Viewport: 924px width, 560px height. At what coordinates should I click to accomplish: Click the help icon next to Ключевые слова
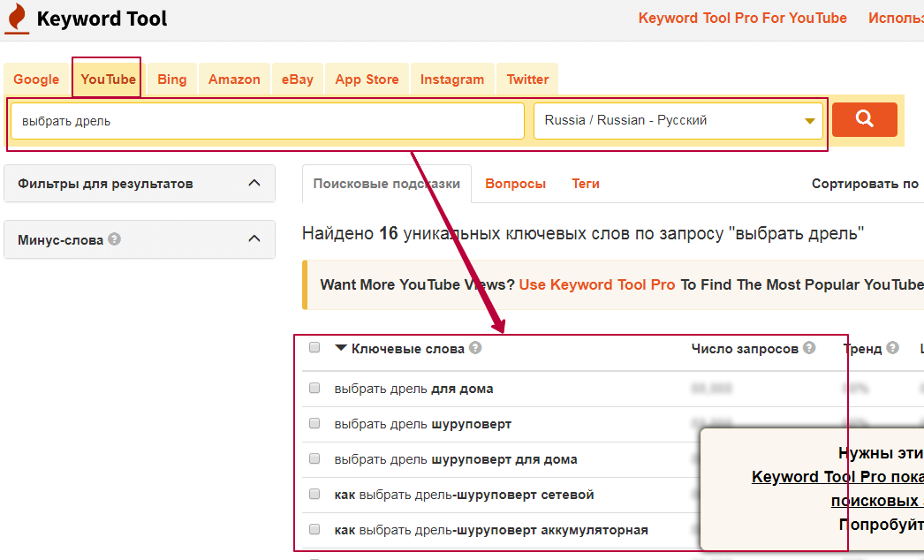[x=475, y=348]
